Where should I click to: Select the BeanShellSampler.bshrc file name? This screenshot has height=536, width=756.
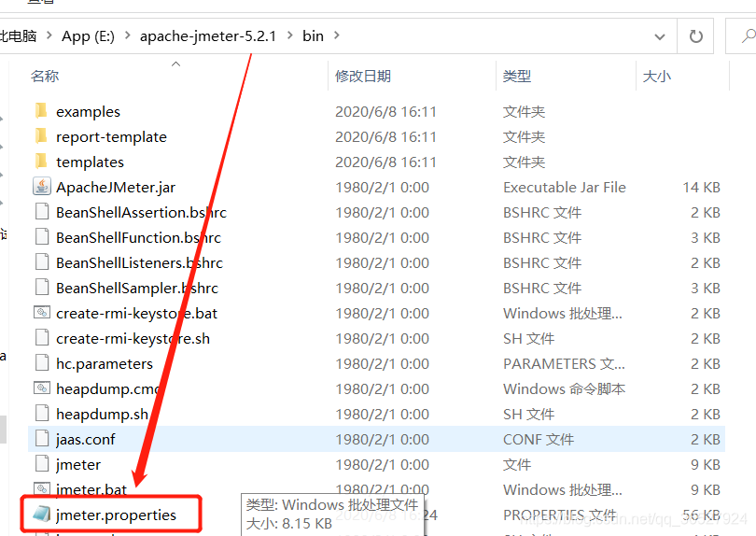(137, 288)
